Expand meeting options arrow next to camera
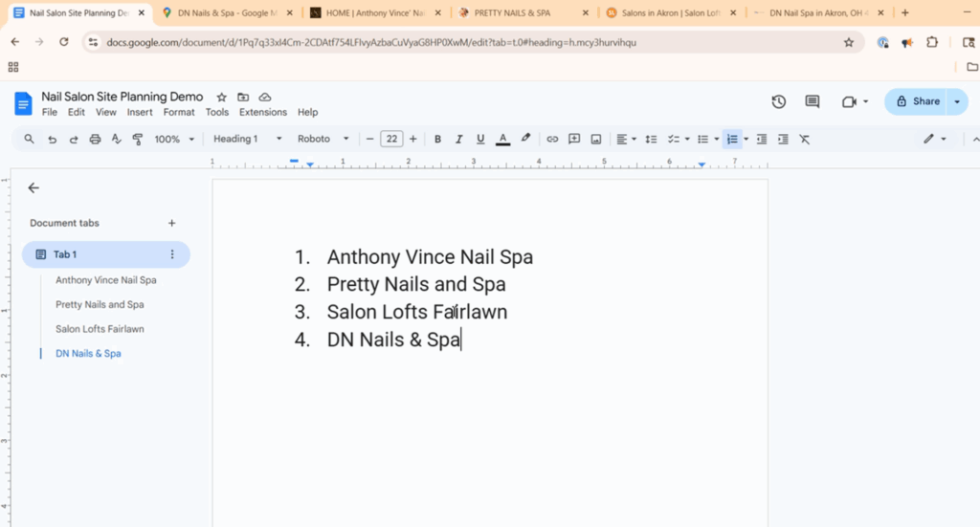This screenshot has height=527, width=980. click(865, 101)
